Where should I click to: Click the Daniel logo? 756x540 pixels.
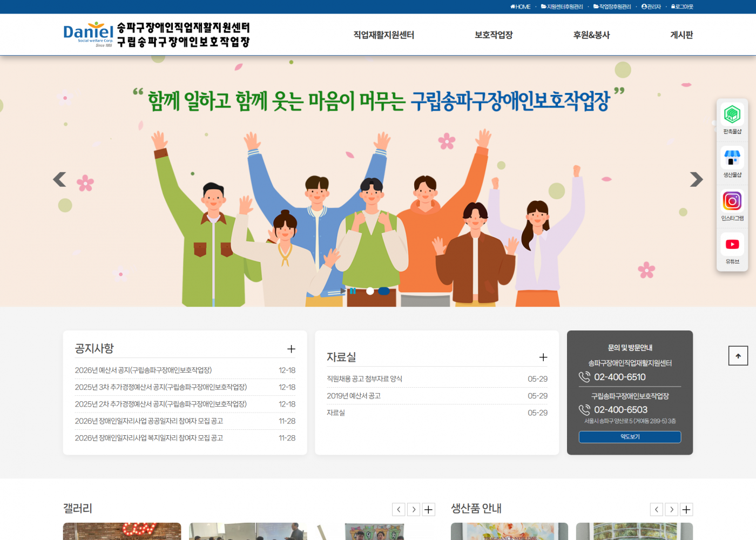tap(89, 35)
